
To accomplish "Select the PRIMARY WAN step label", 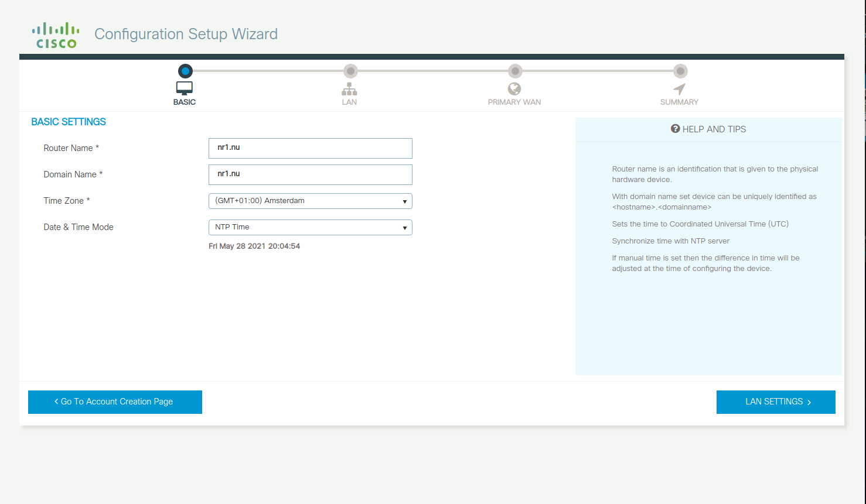I will click(x=514, y=101).
